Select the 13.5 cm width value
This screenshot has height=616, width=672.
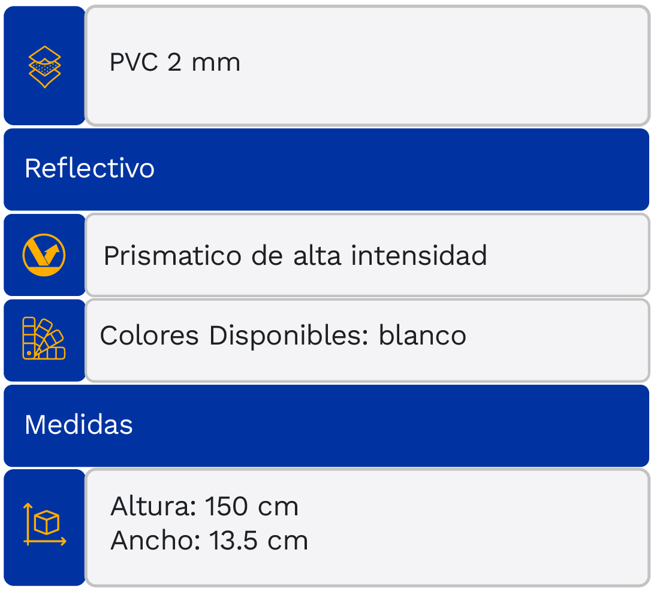pos(258,541)
